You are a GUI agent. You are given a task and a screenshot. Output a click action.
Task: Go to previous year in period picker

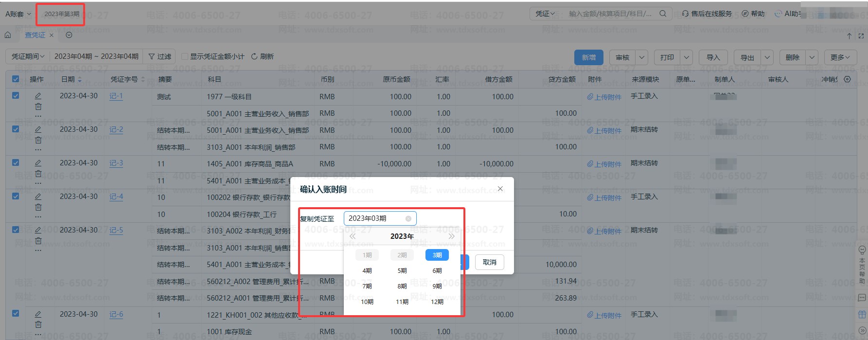click(353, 236)
